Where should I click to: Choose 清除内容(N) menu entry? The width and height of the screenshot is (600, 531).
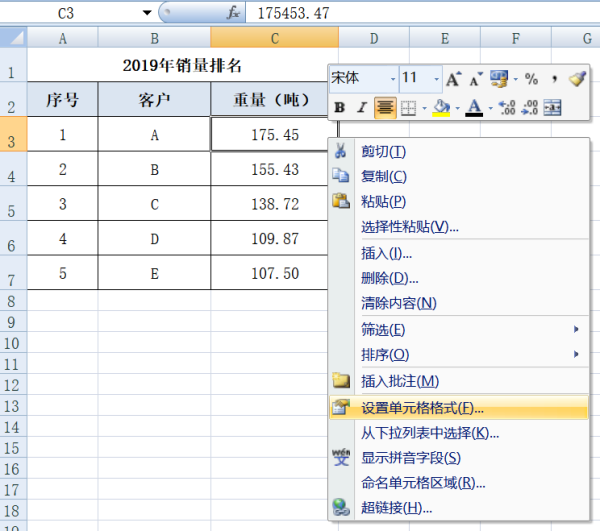458,303
